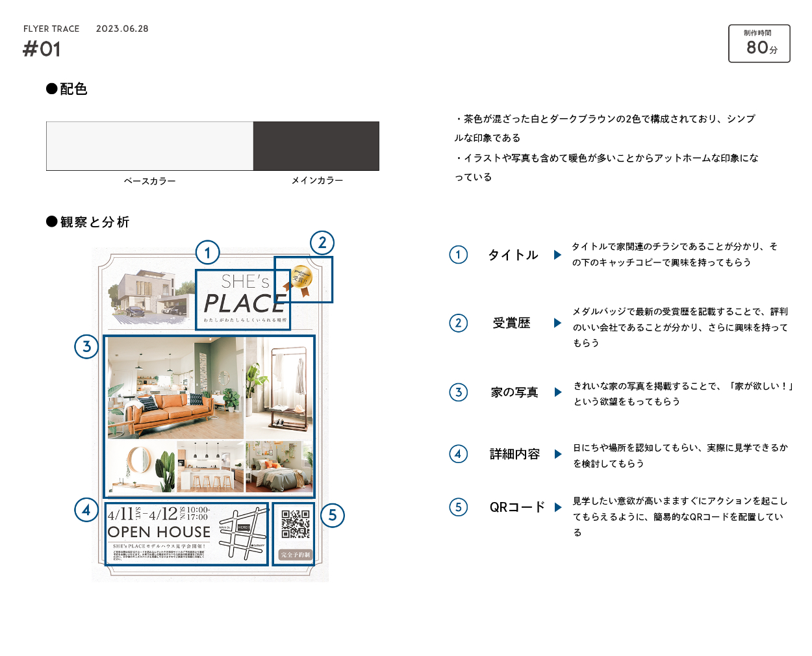The height and width of the screenshot is (656, 812).
Task: Click the 完全予約制 button on the flyer
Action: [x=296, y=555]
